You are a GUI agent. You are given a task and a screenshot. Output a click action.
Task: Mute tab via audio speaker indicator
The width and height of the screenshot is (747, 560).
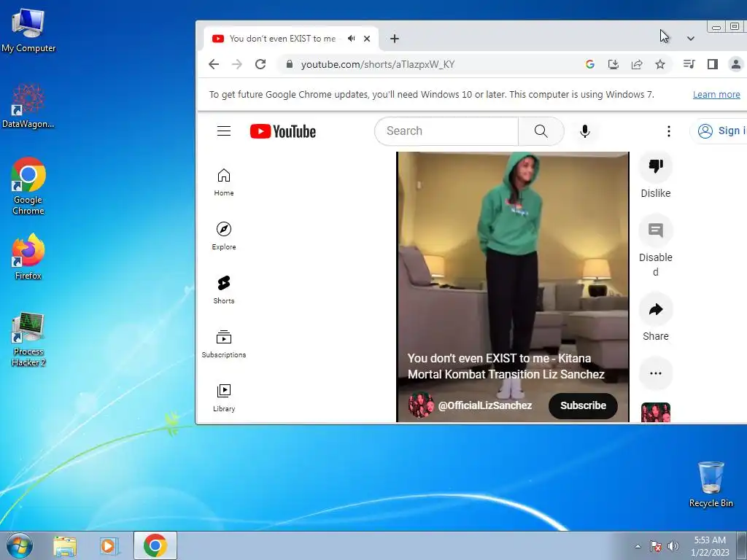tap(351, 39)
